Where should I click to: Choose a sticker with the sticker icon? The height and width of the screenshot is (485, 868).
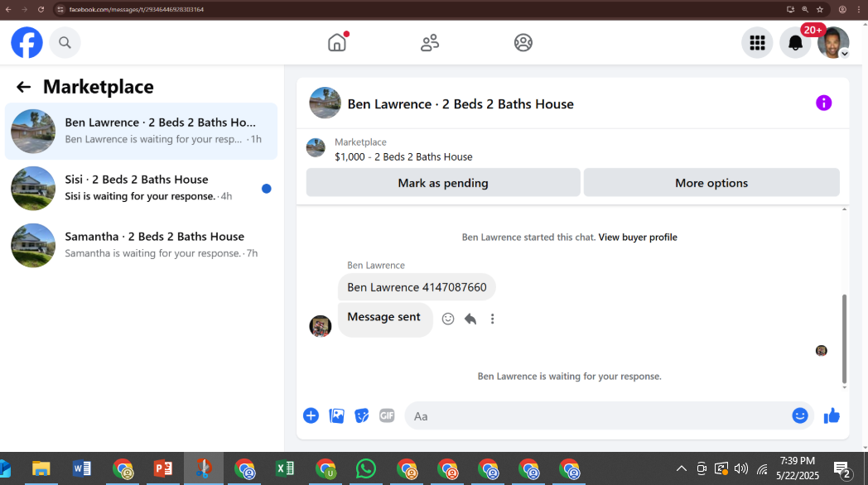pos(361,415)
